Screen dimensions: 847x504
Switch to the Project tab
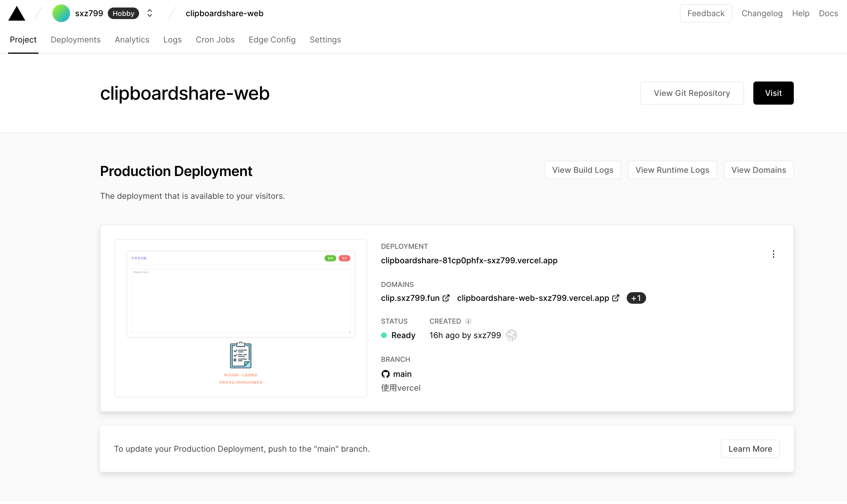pos(23,40)
